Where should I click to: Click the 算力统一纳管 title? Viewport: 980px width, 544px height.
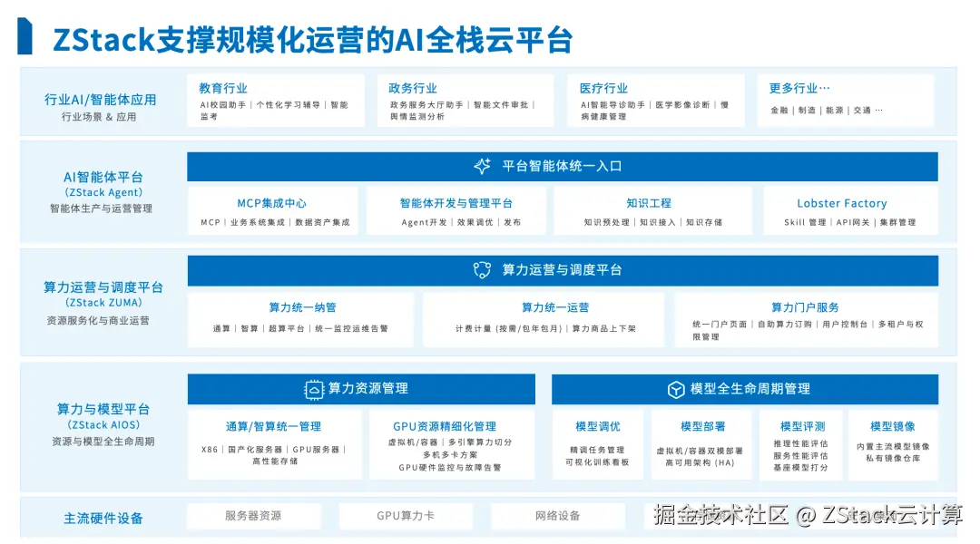click(302, 307)
